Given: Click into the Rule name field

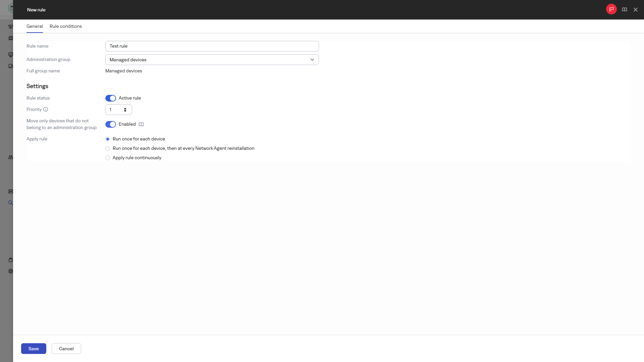Looking at the screenshot, I should pos(212,46).
